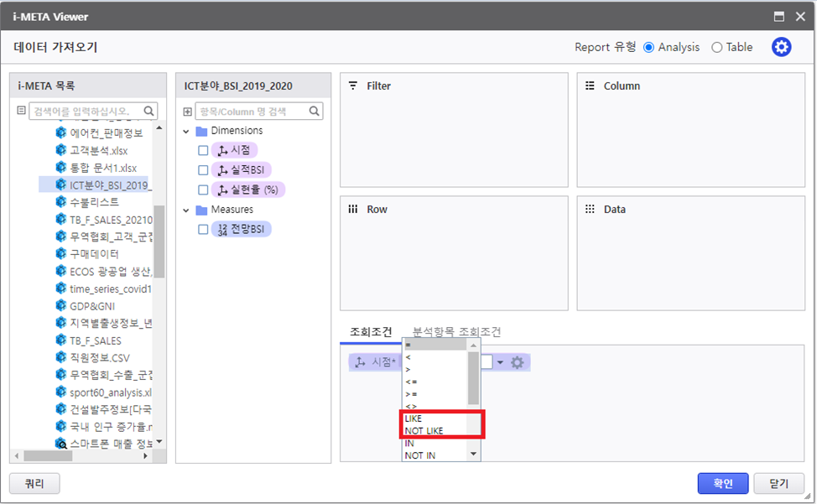This screenshot has width=817, height=504.
Task: Click the collapse-all icon beside the i-META search box
Action: [x=22, y=111]
